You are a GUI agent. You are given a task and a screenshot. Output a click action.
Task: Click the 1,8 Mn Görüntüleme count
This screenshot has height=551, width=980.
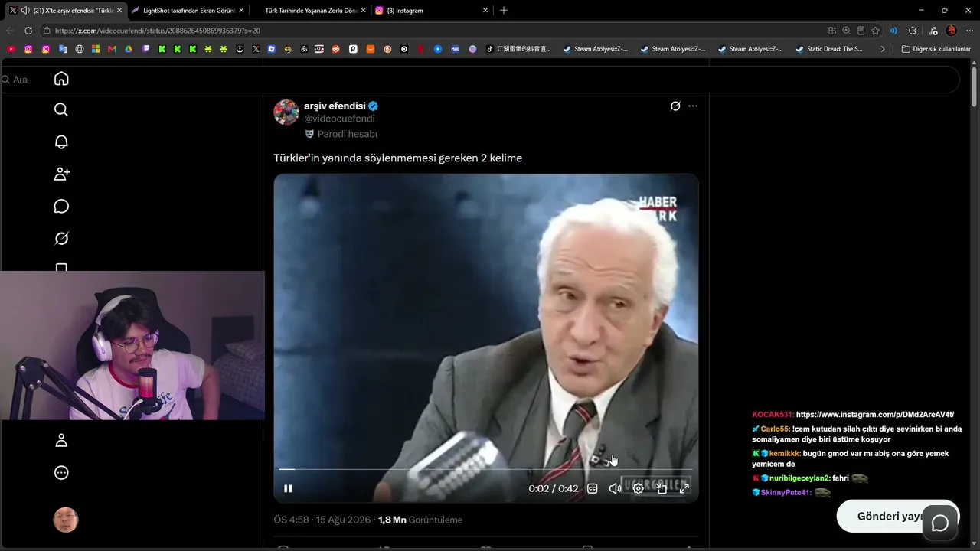pyautogui.click(x=420, y=520)
